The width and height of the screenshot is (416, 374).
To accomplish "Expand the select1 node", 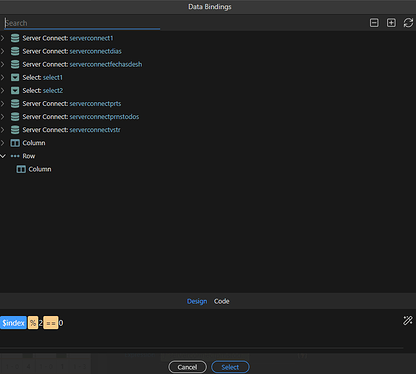I will [3, 77].
